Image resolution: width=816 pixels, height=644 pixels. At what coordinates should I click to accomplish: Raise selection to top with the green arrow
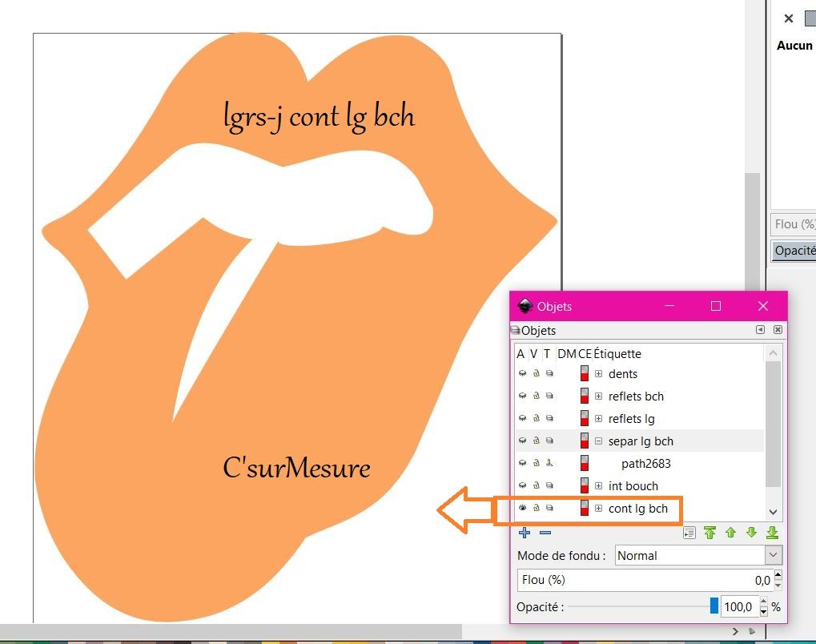[x=709, y=533]
